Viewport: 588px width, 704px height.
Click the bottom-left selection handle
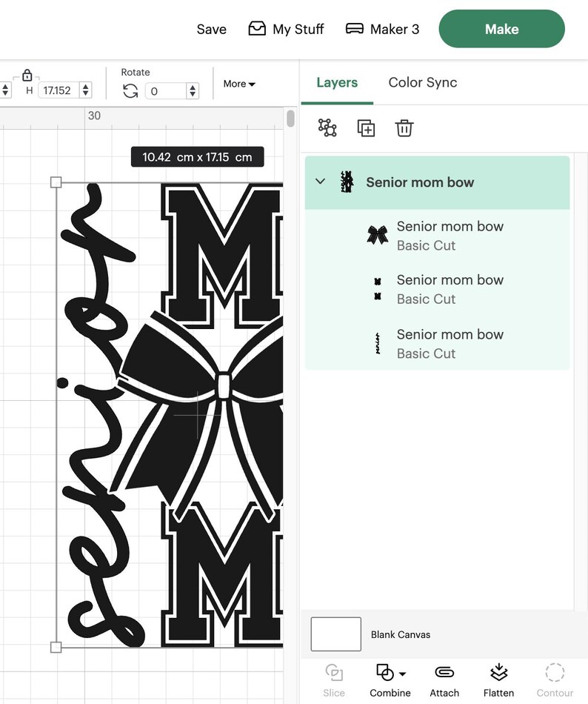pos(56,647)
